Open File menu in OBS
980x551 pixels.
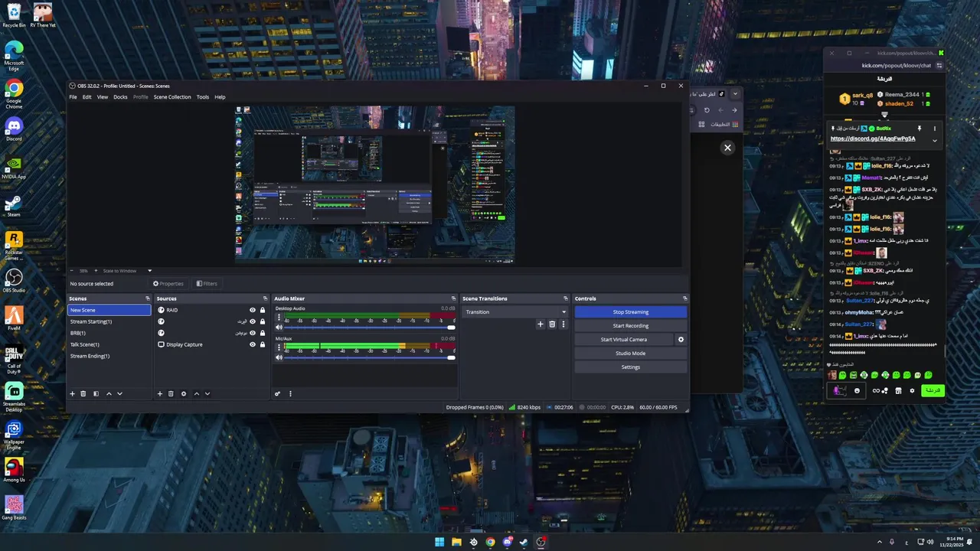point(73,97)
